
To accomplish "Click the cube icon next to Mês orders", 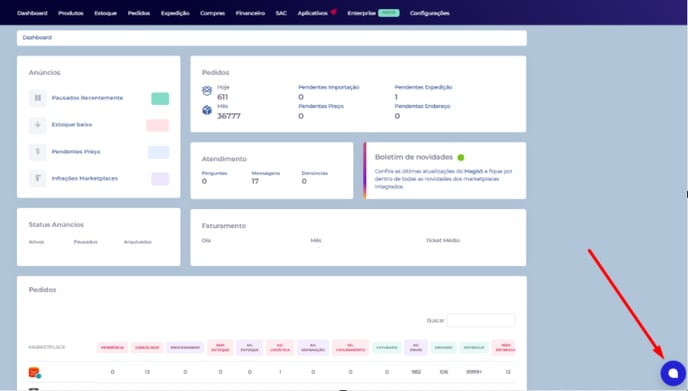I will point(207,110).
